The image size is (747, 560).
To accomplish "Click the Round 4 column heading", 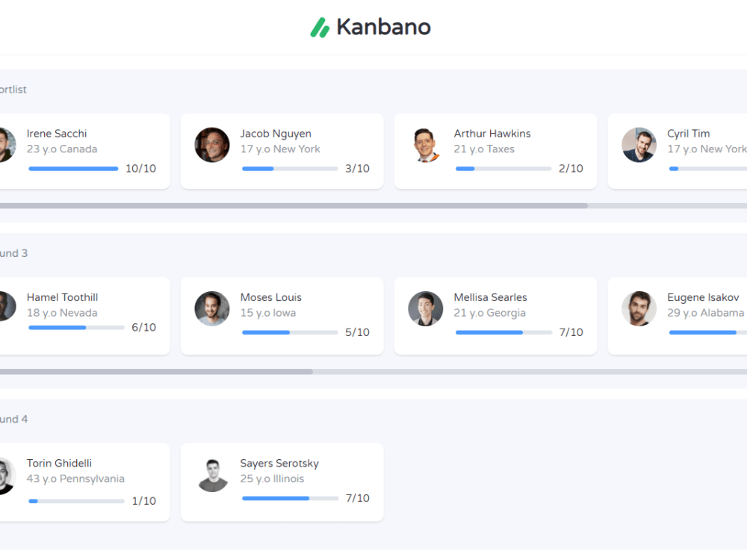I will (13, 419).
